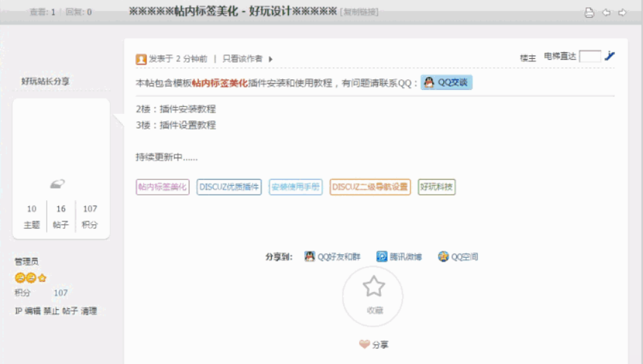Image resolution: width=643 pixels, height=364 pixels.
Task: Click the text 3楼：插件设置教程
Action: 176,125
